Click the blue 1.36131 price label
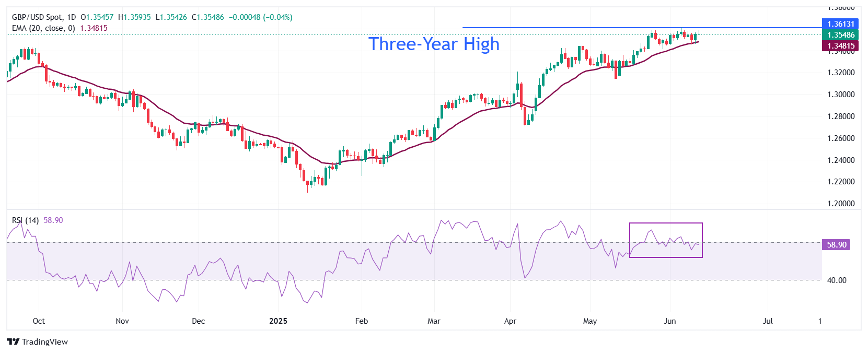 pos(840,24)
